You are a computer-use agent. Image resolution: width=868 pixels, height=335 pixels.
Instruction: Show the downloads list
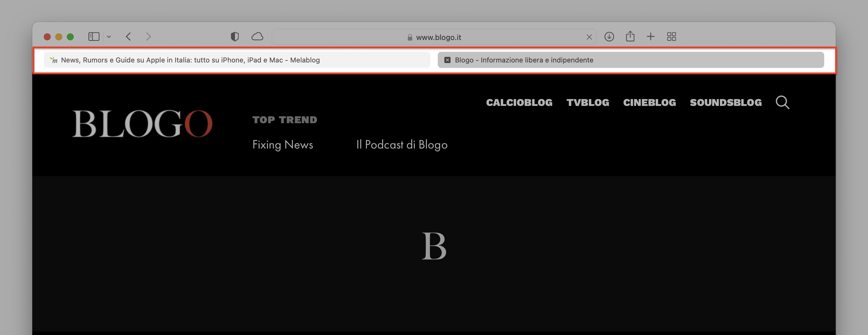pyautogui.click(x=609, y=36)
